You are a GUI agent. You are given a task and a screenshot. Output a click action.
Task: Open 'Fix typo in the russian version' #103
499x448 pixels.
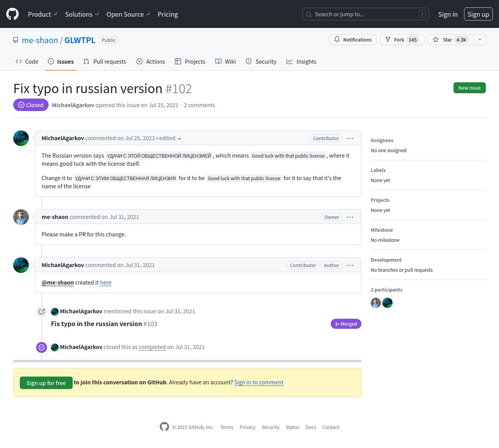click(x=104, y=324)
